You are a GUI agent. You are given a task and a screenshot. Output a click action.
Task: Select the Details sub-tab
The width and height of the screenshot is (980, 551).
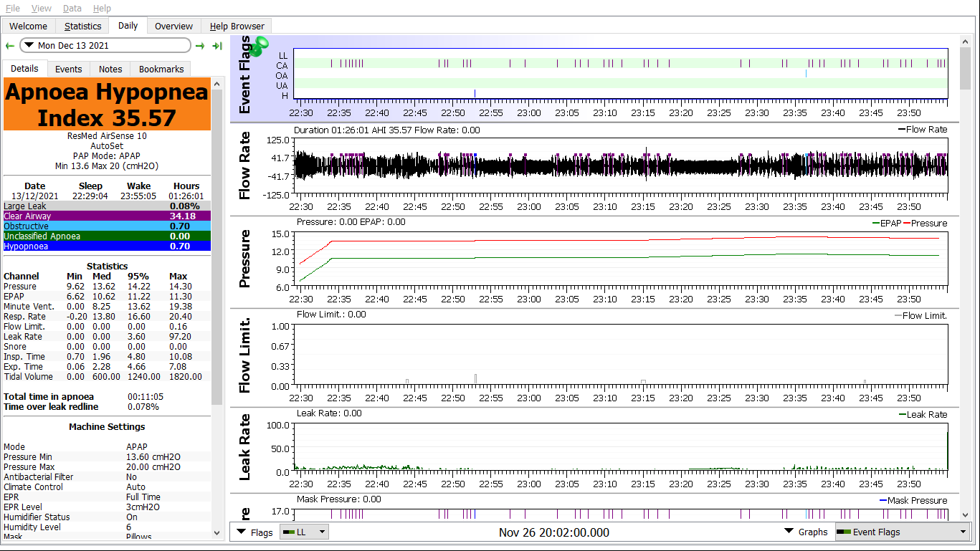tap(25, 69)
